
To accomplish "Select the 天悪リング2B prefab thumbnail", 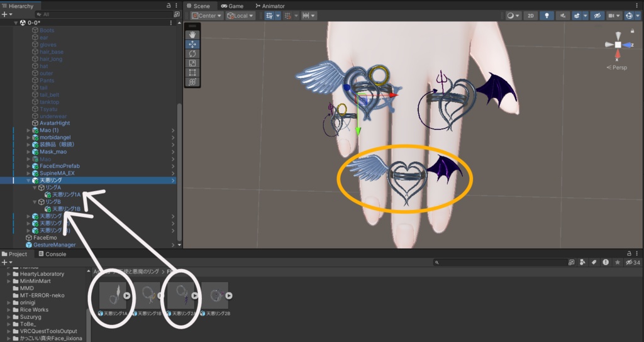I will tap(215, 295).
